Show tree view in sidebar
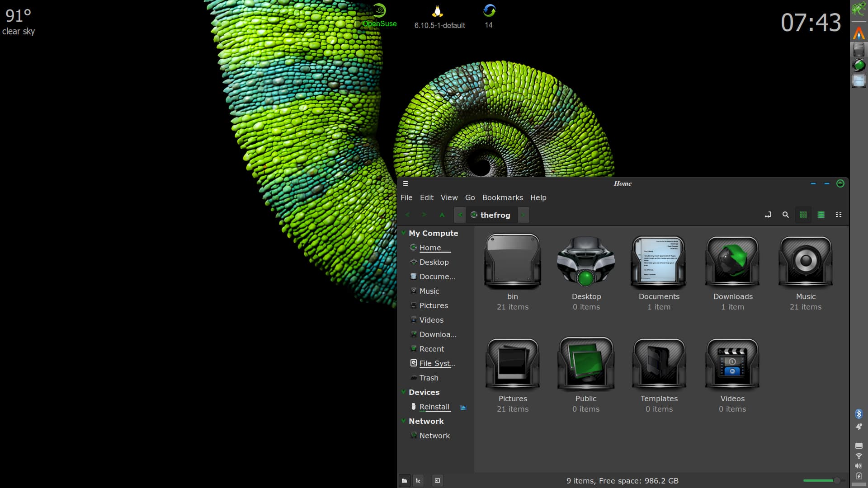Image resolution: width=868 pixels, height=488 pixels. click(418, 481)
